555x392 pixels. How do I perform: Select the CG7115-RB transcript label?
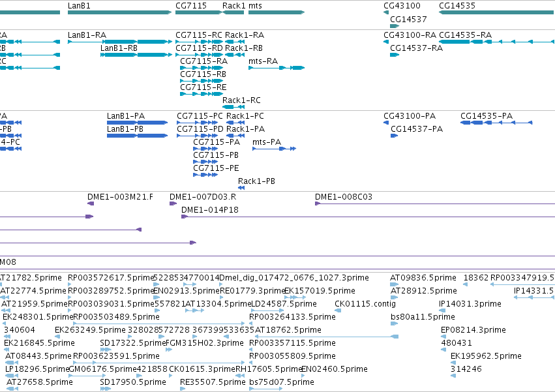203,74
